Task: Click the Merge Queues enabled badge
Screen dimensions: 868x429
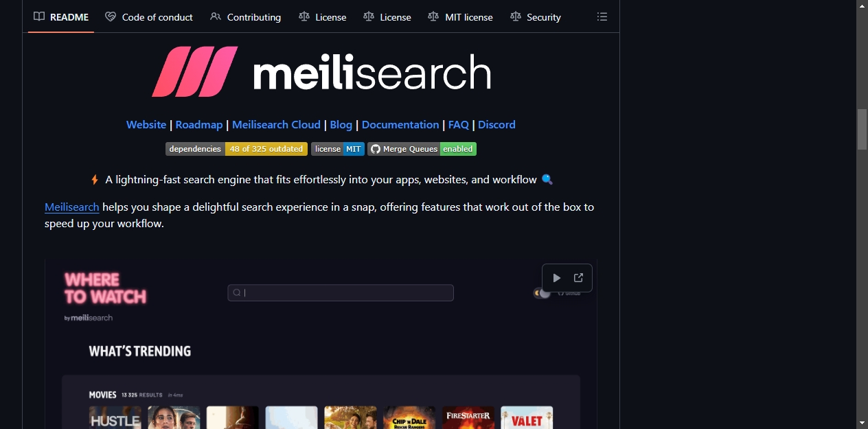Action: 422,149
